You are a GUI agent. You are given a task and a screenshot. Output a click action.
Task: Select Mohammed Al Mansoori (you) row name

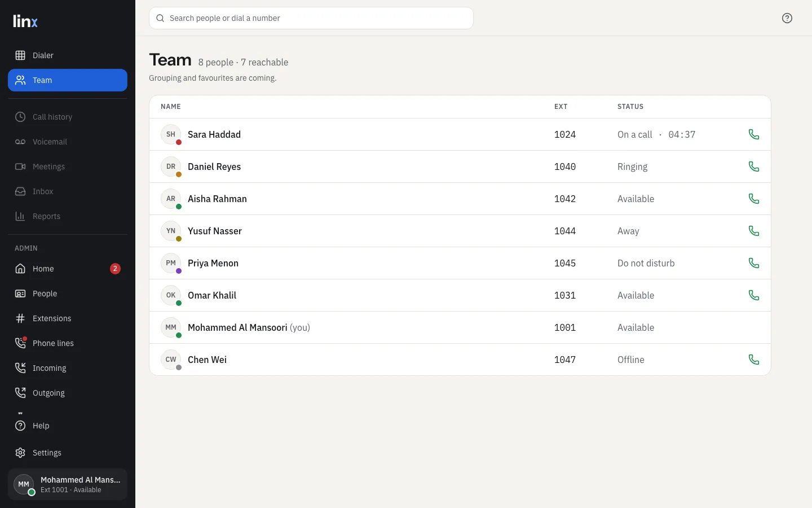(x=249, y=327)
